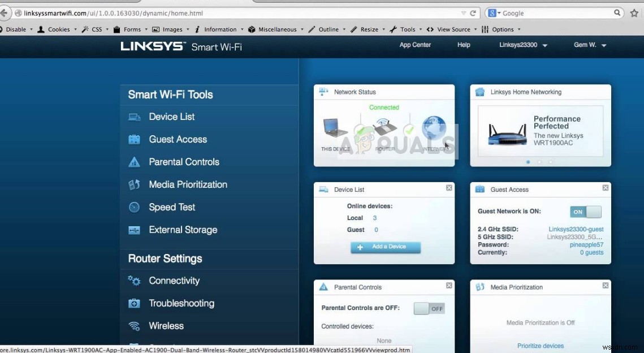
Task: Click the Internet globe image
Action: point(434,127)
